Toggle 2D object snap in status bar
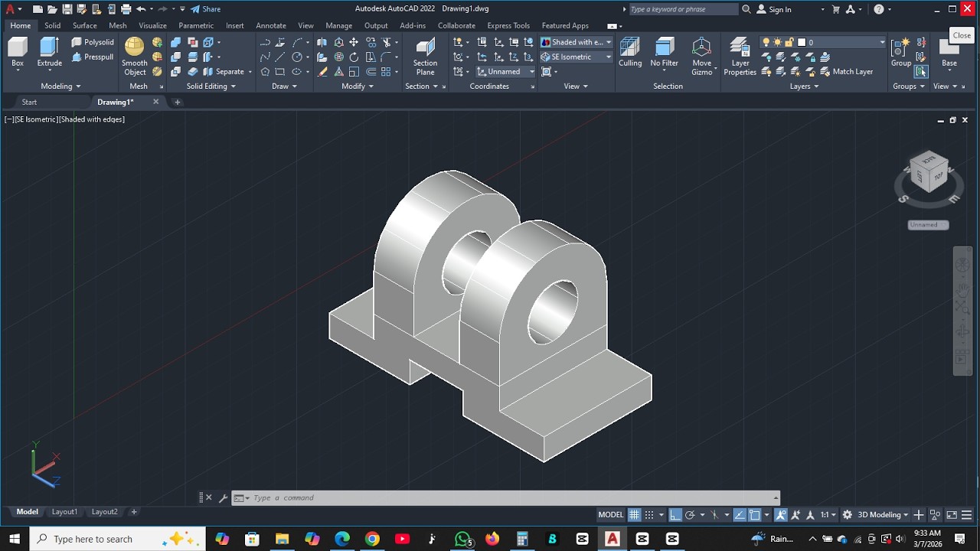Viewport: 980px width, 551px height. coord(754,514)
